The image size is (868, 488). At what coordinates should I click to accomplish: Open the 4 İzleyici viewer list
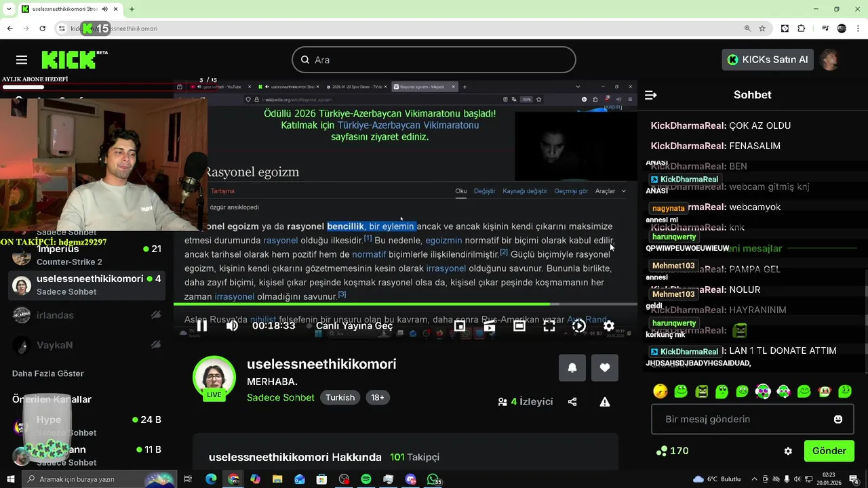click(x=526, y=402)
